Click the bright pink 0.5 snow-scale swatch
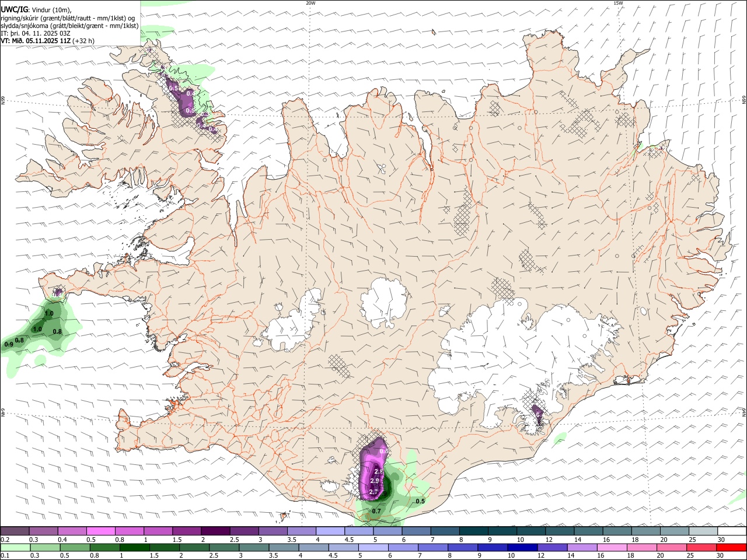The height and width of the screenshot is (560, 747). coord(100,531)
